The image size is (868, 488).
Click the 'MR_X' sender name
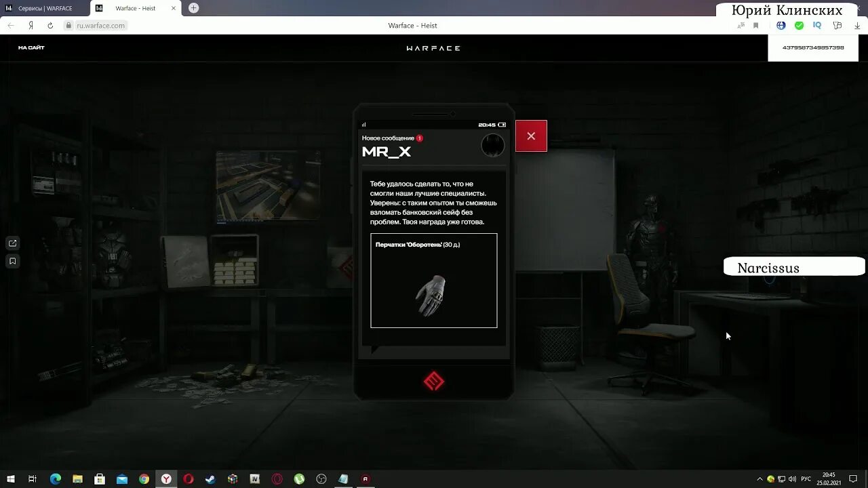coord(387,152)
